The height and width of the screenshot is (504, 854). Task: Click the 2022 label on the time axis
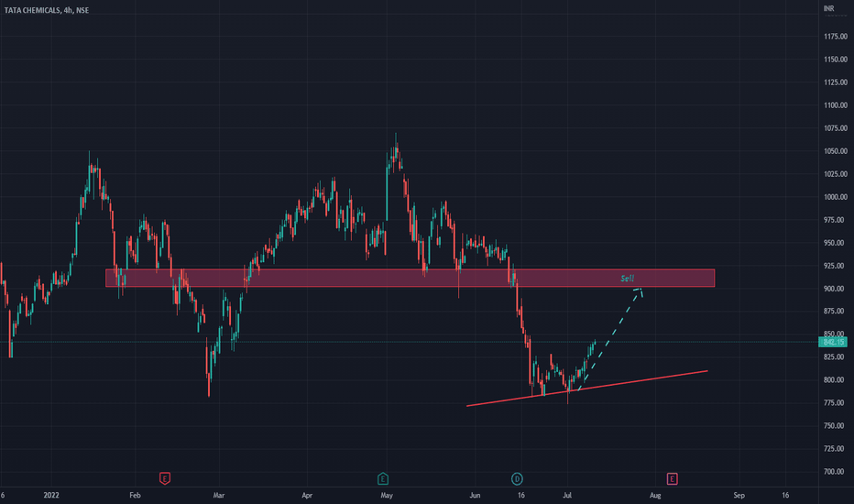tap(51, 495)
